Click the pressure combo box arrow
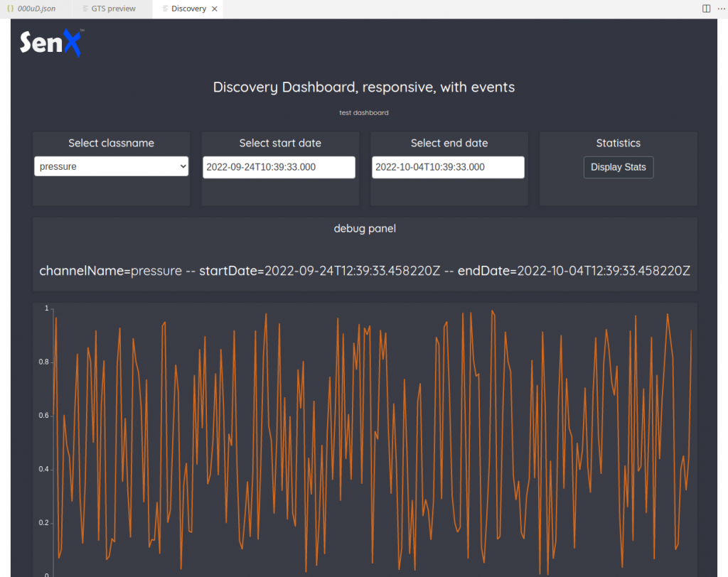The width and height of the screenshot is (728, 577). [183, 166]
